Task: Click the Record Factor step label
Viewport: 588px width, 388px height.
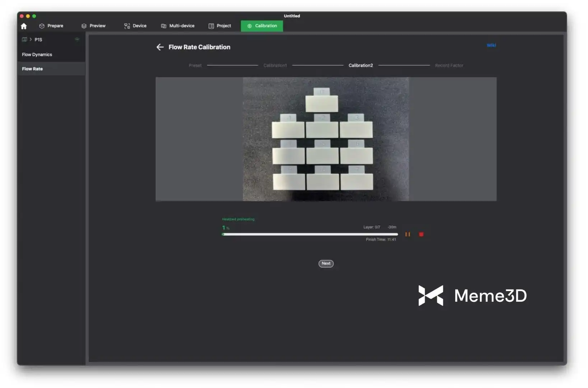Action: tap(449, 65)
